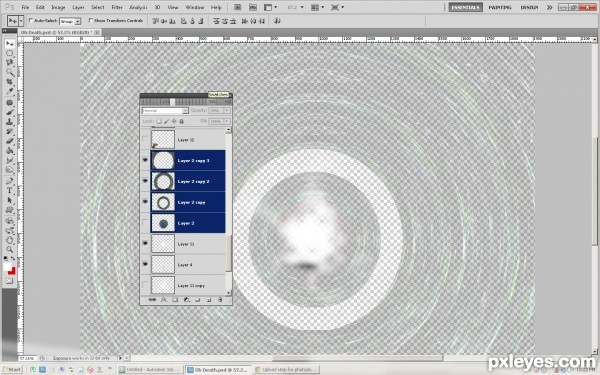The image size is (600, 375).
Task: Select the 3D Rotate tool
Action: [10, 221]
